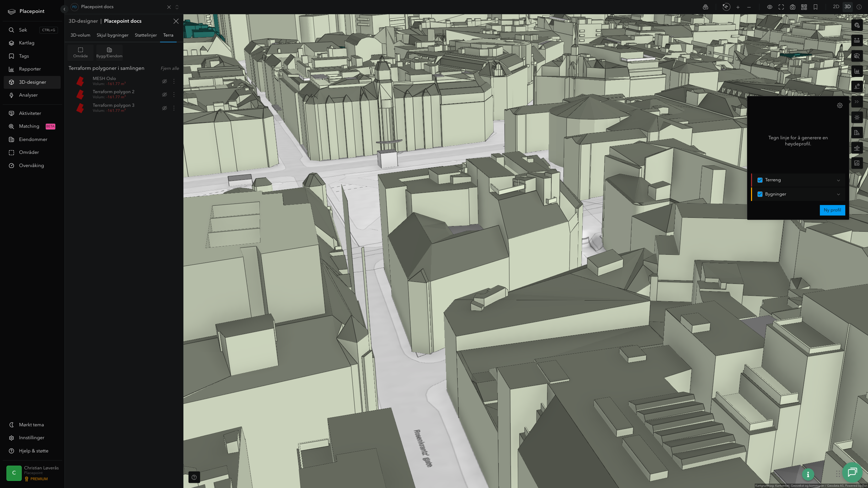Viewport: 868px width, 488px height.
Task: Open Rapporter in the sidebar
Action: tap(32, 69)
